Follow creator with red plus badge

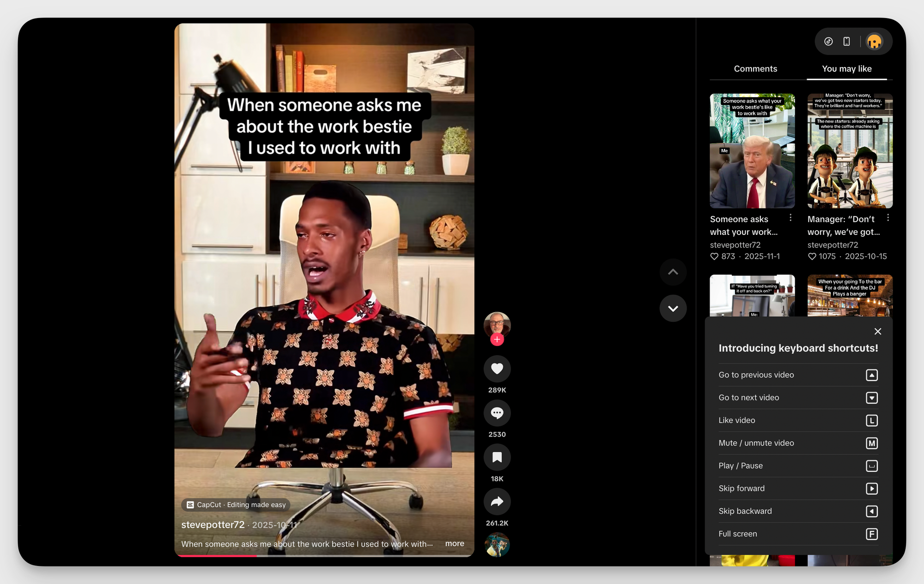click(x=497, y=339)
